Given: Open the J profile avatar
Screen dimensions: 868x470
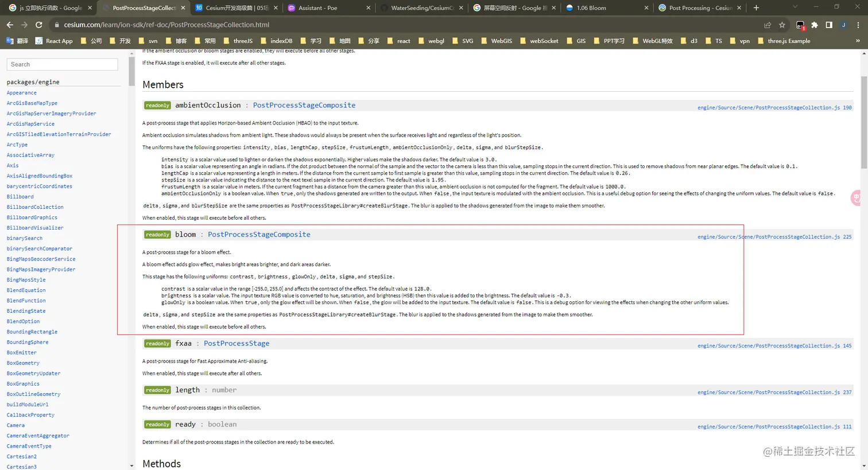Looking at the screenshot, I should coord(843,25).
